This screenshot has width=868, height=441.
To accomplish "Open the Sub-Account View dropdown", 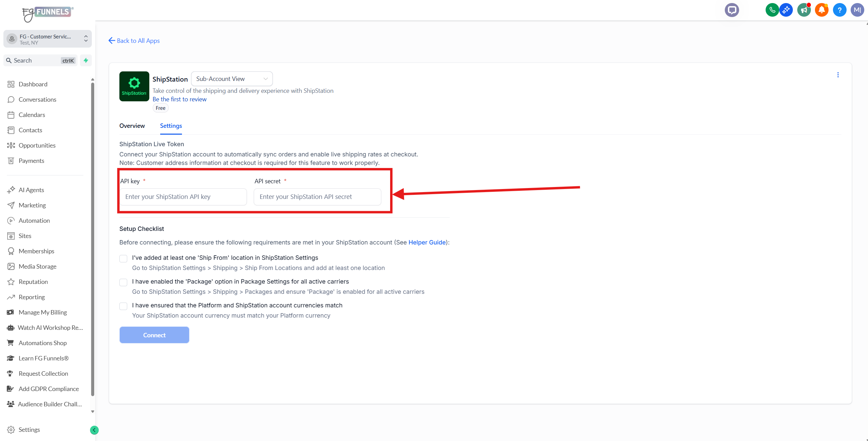I will 232,79.
